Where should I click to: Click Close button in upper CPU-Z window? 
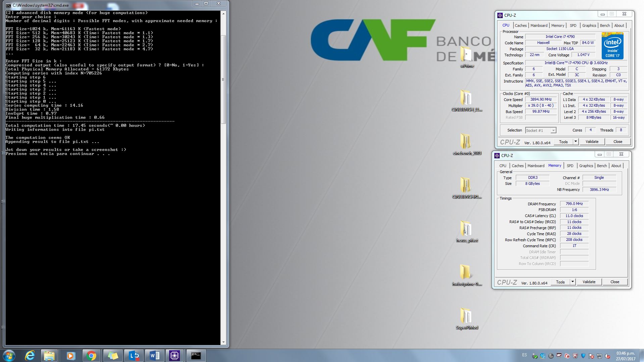pyautogui.click(x=618, y=142)
